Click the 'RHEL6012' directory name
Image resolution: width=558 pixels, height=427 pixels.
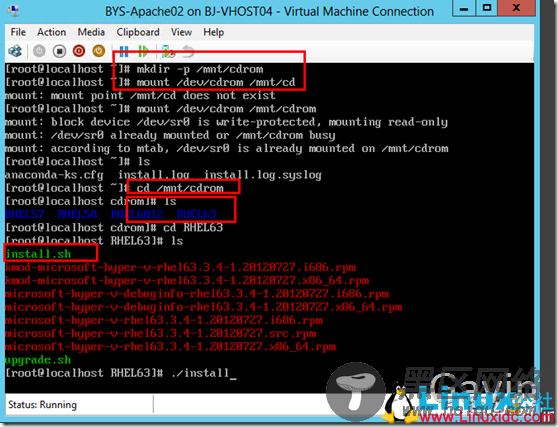(137, 214)
